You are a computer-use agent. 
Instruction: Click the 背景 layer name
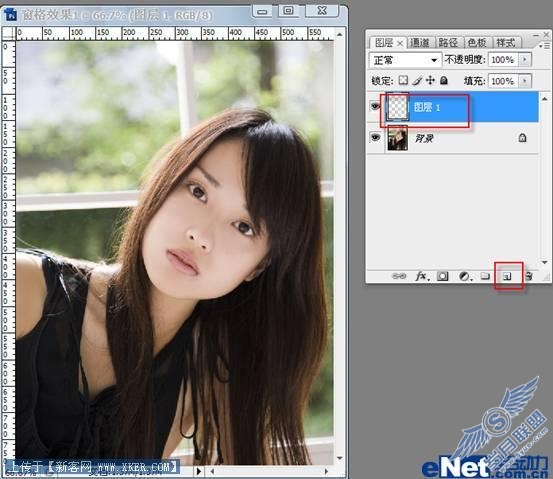click(424, 138)
